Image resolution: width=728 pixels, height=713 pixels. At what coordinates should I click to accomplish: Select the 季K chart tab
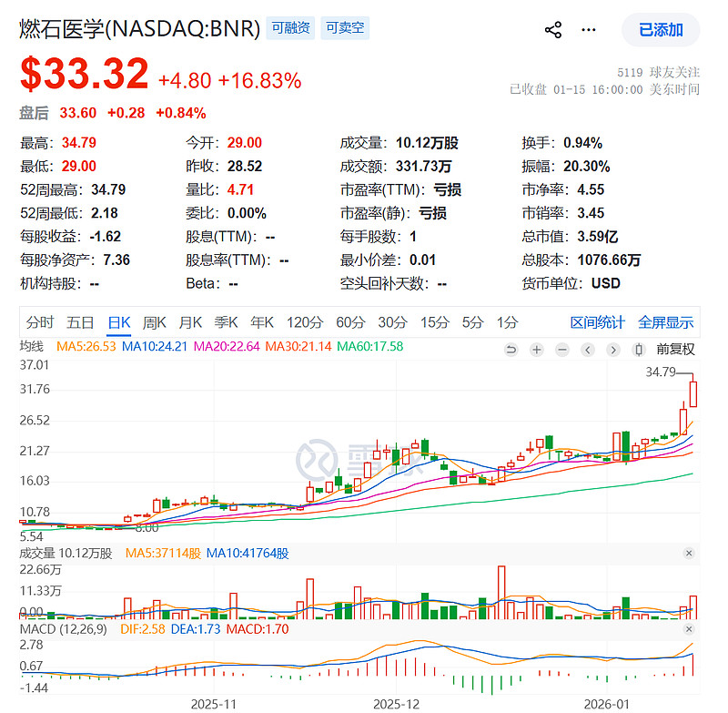(x=226, y=321)
